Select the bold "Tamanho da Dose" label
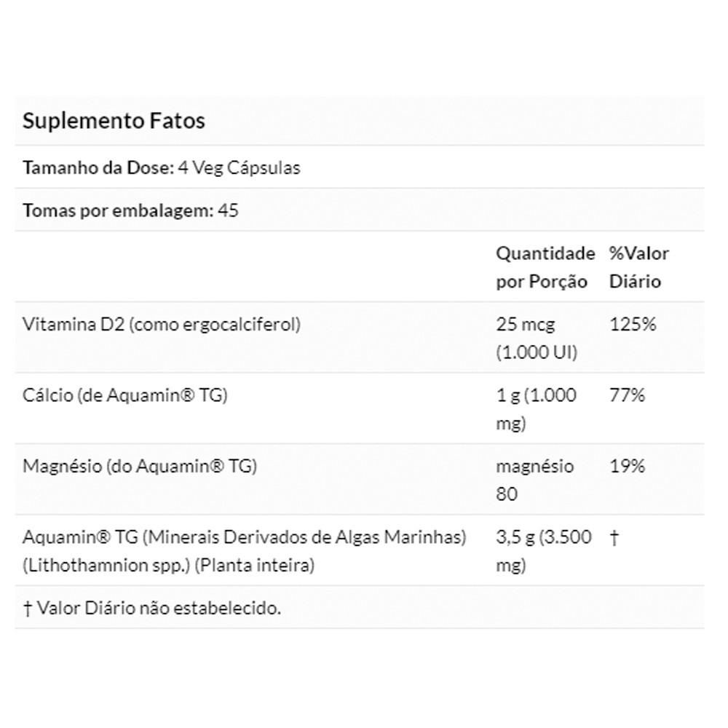 pyautogui.click(x=96, y=167)
